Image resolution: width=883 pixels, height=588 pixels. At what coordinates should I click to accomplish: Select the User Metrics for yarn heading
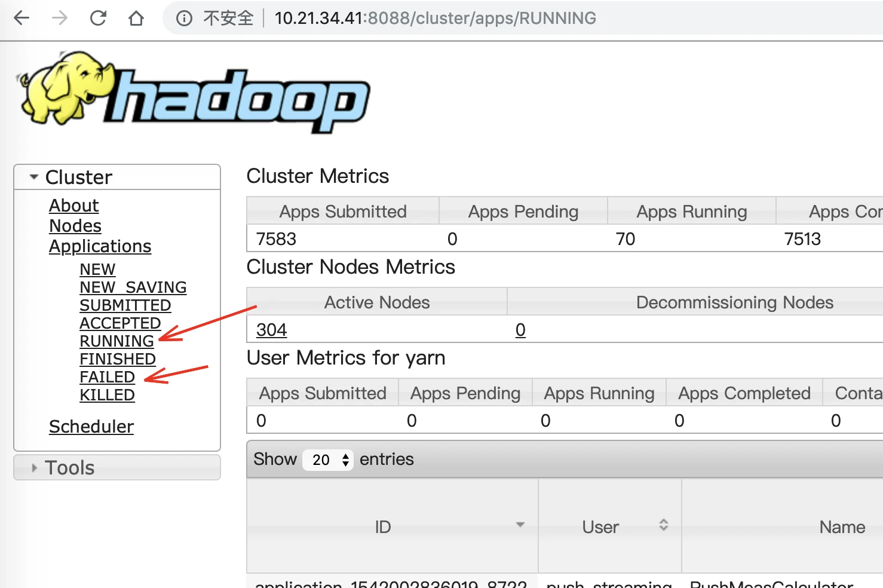346,358
